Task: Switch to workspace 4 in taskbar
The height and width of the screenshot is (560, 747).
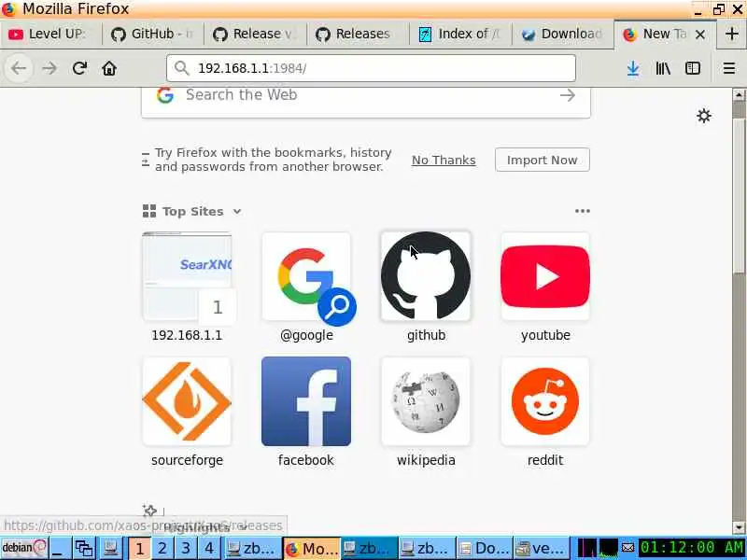Action: [x=209, y=548]
